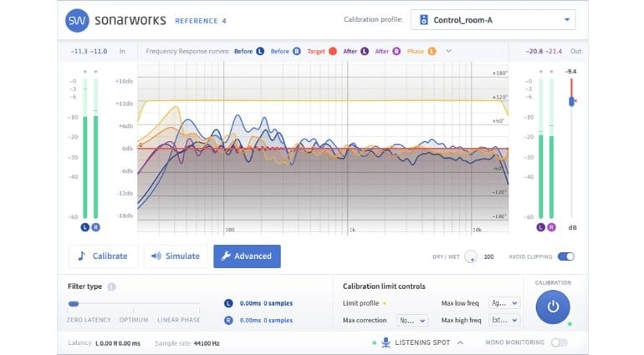Click the Dry/Wet knob

tap(471, 257)
